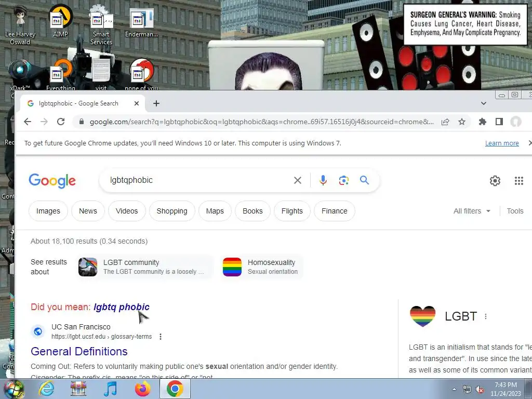Click the Google logo
The image size is (532, 399).
pyautogui.click(x=52, y=181)
